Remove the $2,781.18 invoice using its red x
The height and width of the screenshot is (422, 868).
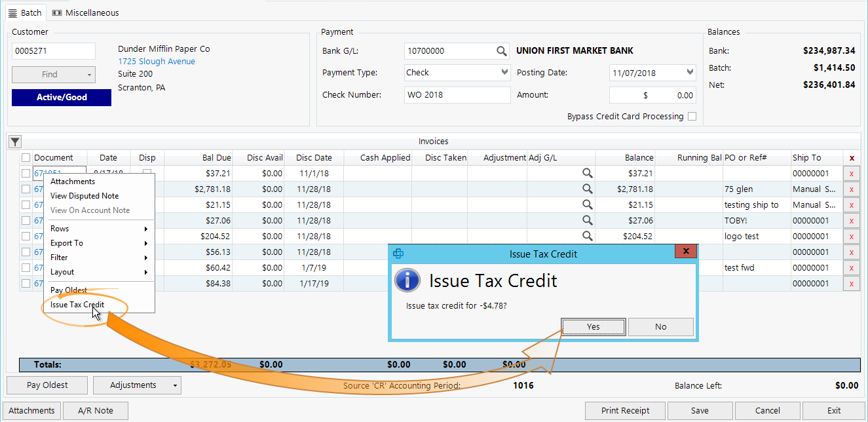coord(852,189)
